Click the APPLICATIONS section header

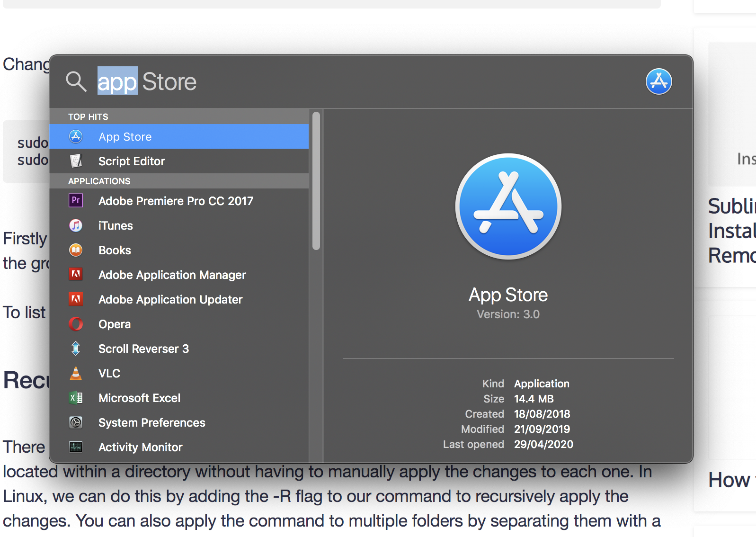179,181
